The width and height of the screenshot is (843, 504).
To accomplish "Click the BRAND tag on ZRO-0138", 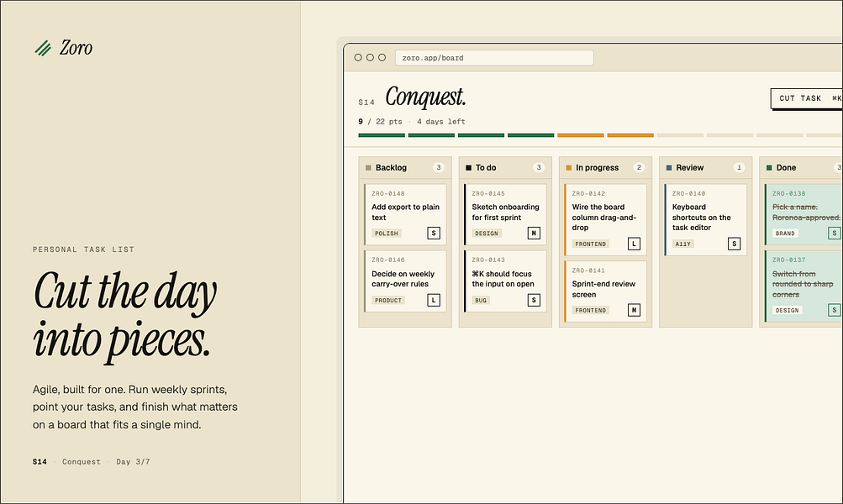I will (785, 234).
